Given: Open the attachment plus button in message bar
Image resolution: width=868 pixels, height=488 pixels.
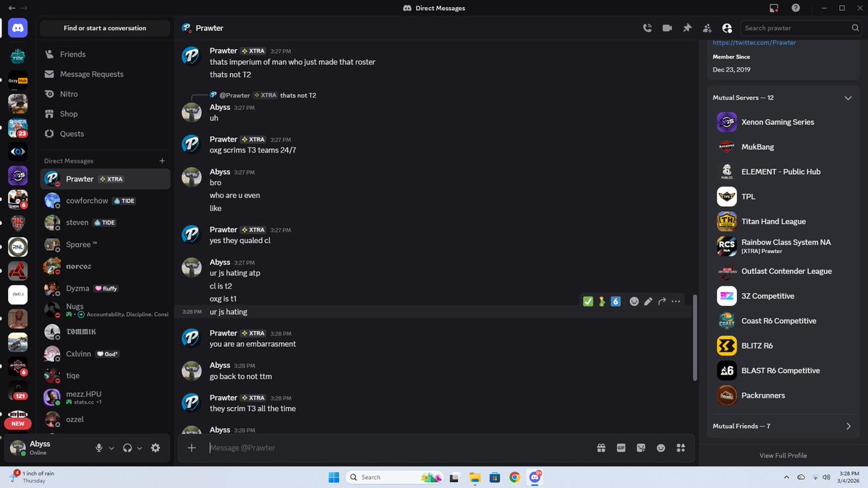Looking at the screenshot, I should pyautogui.click(x=192, y=448).
